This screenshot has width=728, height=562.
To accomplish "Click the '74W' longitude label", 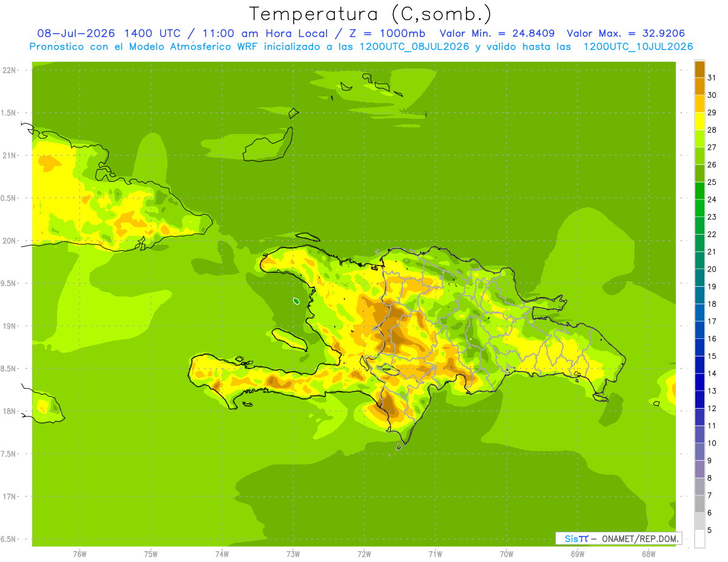I will click(x=222, y=554).
